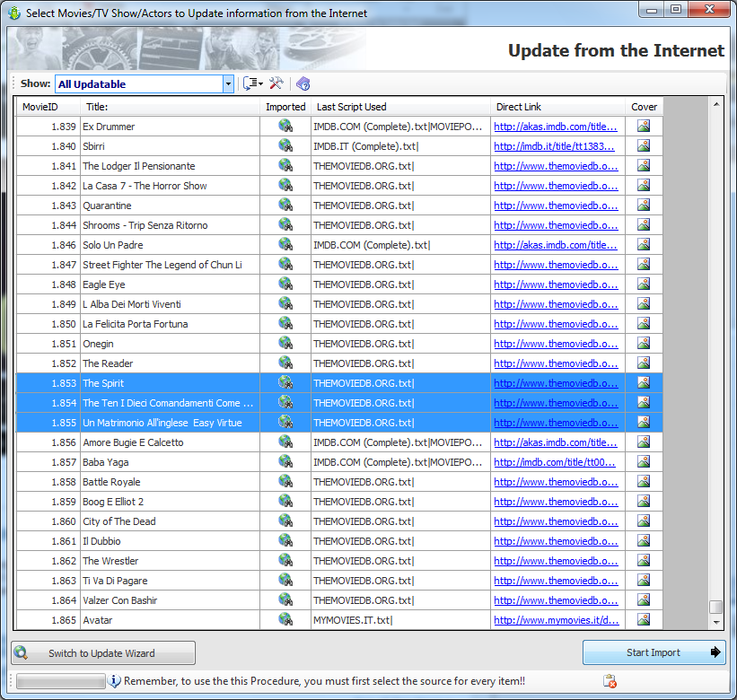The width and height of the screenshot is (737, 700).
Task: Select the row Street Fighter The Legend of Chun Li
Action: click(x=339, y=265)
